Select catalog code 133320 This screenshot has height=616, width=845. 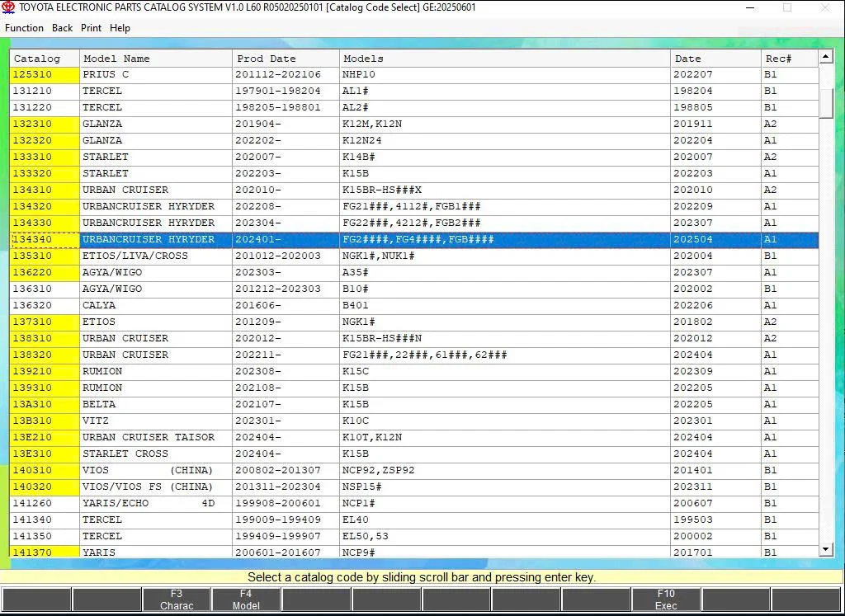45,173
